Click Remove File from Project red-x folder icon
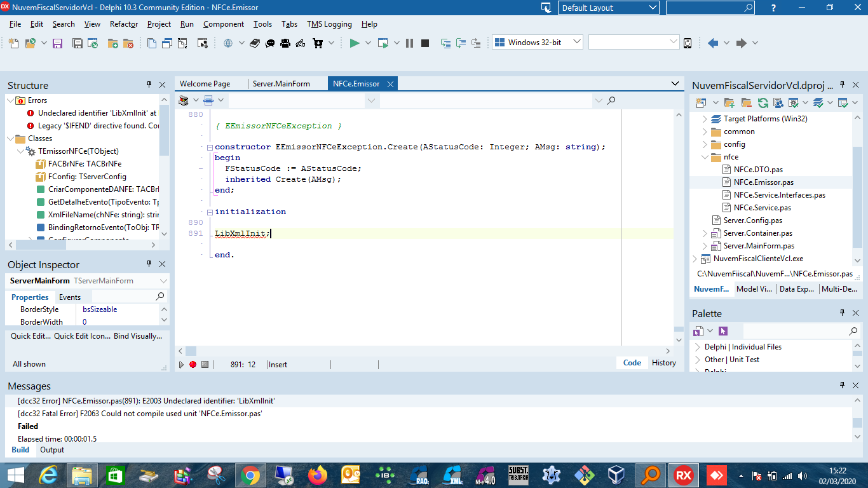The width and height of the screenshot is (868, 488). (128, 43)
